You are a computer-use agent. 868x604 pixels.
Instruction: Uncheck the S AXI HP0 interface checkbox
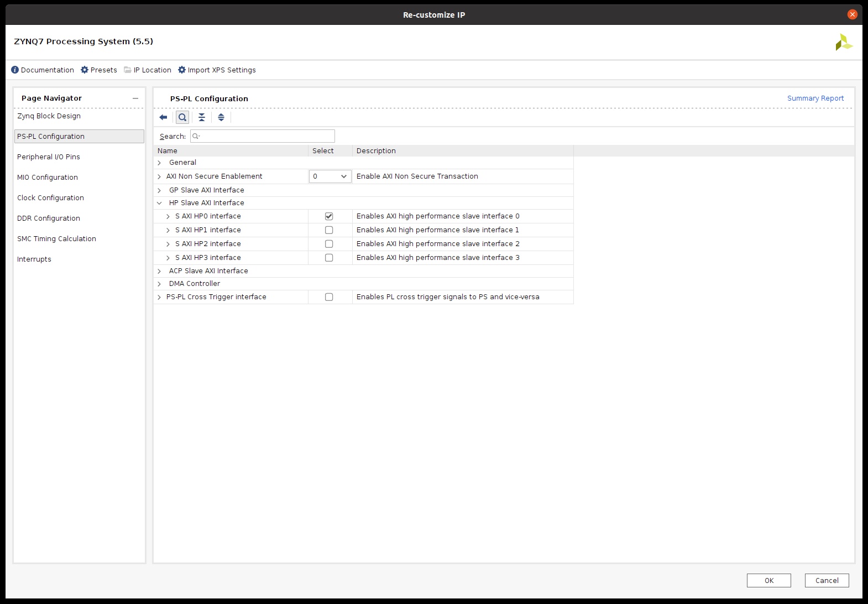(x=329, y=216)
